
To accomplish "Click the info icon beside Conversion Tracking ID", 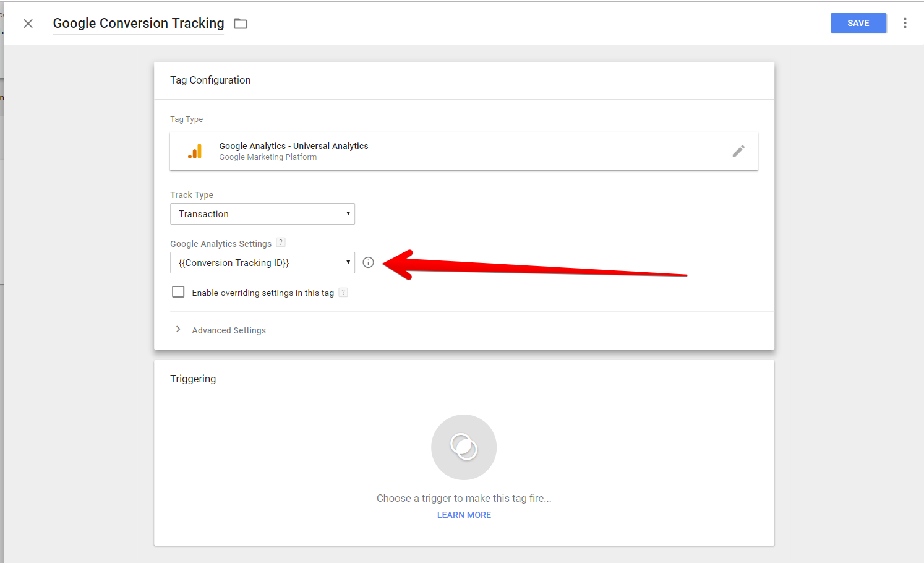I will [368, 262].
